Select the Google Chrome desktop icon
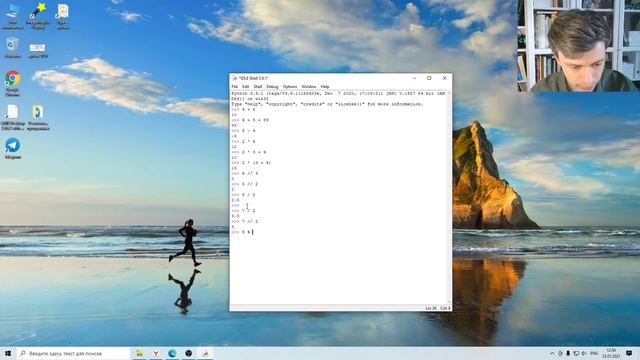 click(13, 83)
